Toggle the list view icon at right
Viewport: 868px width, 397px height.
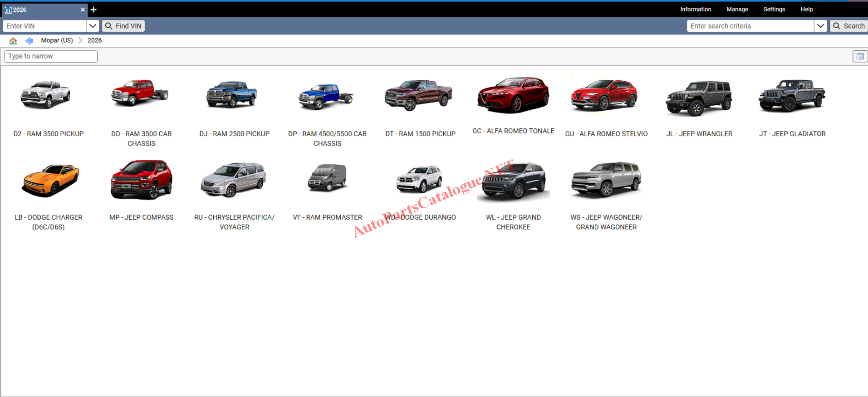tap(859, 56)
